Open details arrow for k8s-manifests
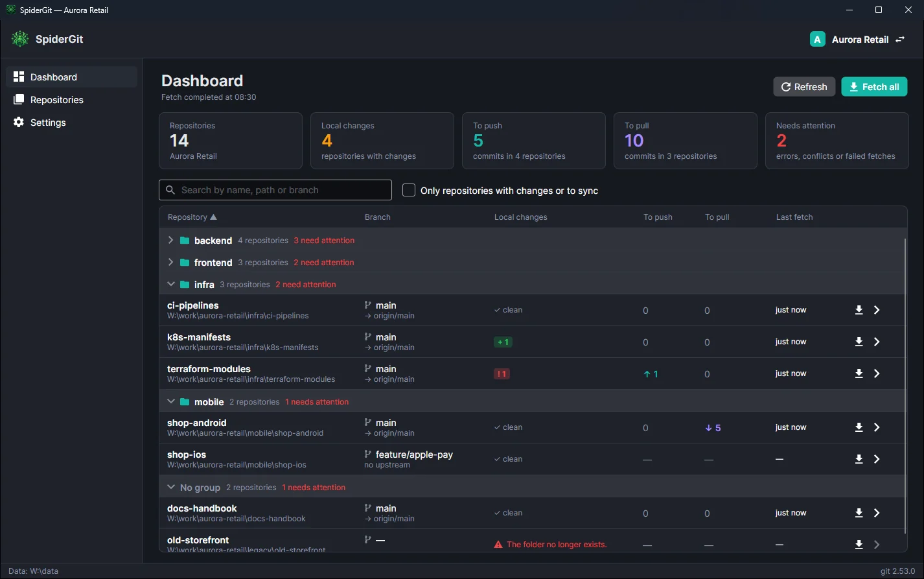Viewport: 924px width, 579px height. point(877,342)
